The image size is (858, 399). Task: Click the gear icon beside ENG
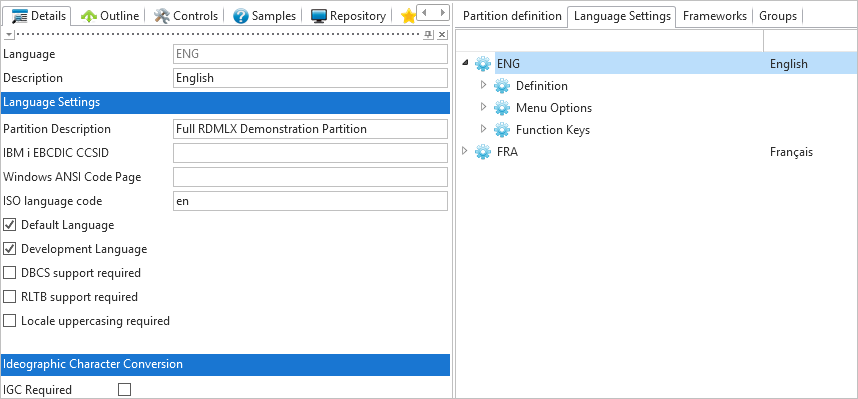point(483,64)
